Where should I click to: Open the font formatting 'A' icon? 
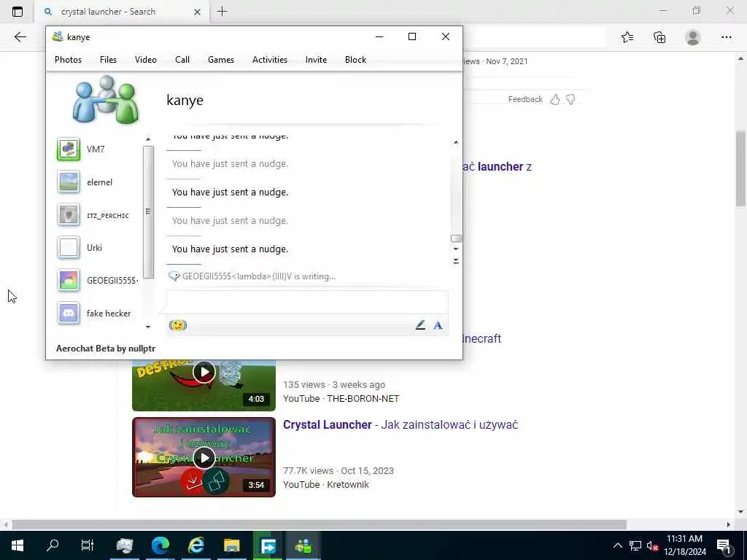[x=438, y=325]
